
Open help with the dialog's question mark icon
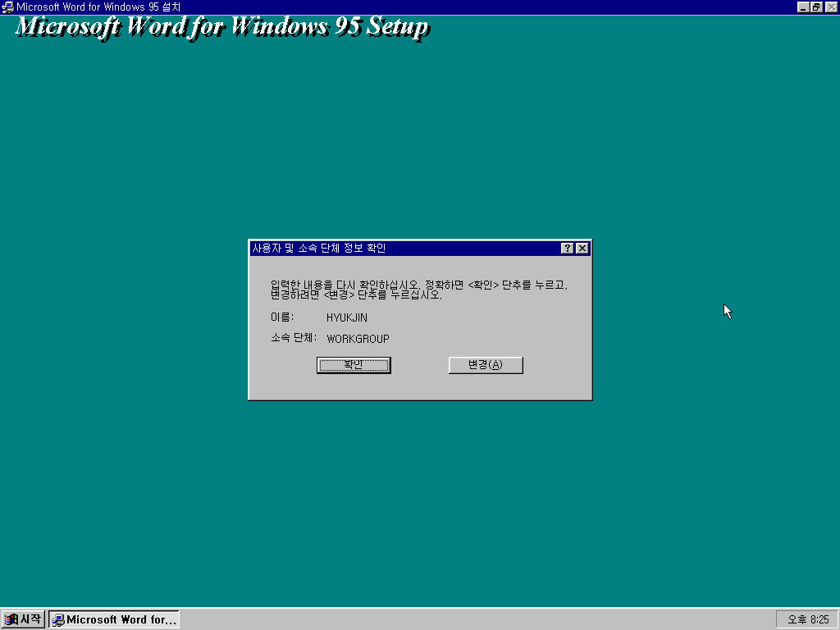568,248
